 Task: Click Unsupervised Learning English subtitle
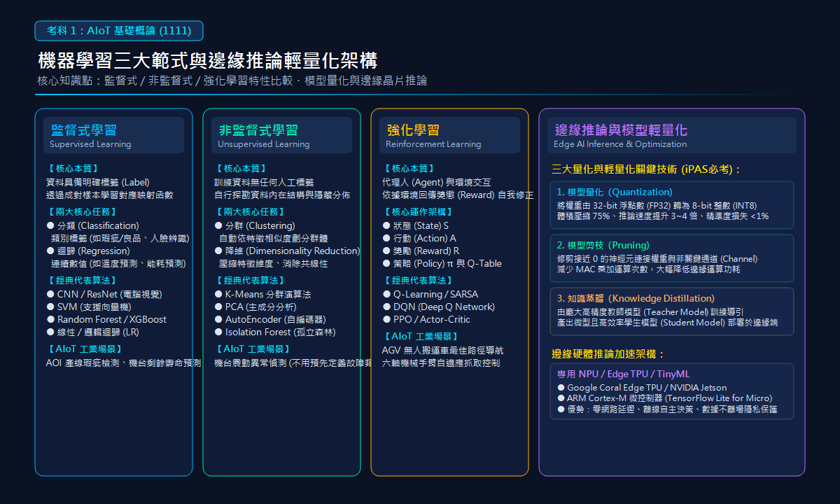263,144
